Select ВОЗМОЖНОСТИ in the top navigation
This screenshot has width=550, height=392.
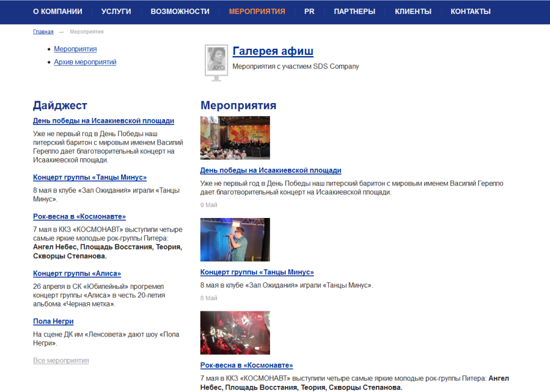click(180, 12)
